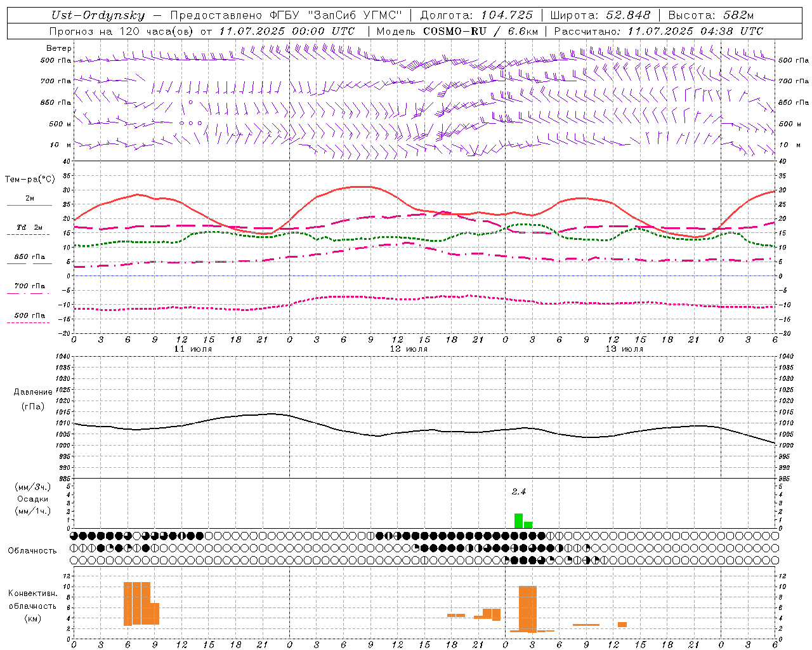Click the 10 м wind level label on left
The width and height of the screenshot is (812, 650).
point(61,145)
